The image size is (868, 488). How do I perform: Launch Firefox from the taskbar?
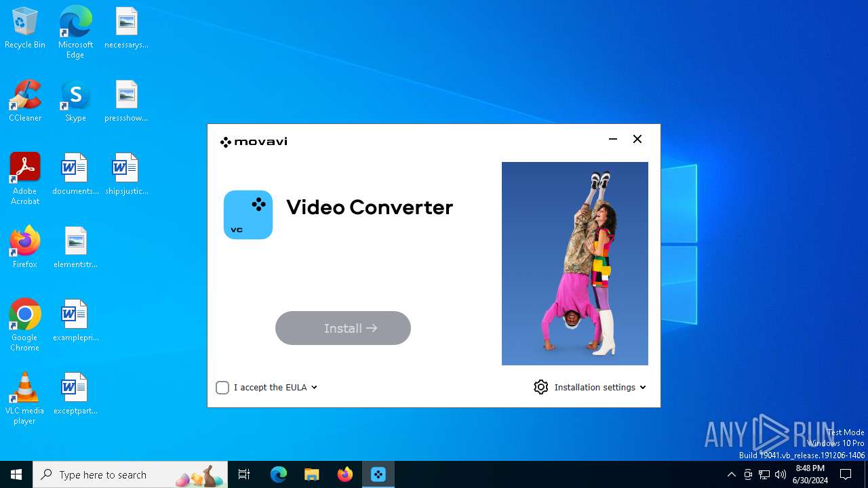[x=345, y=474]
